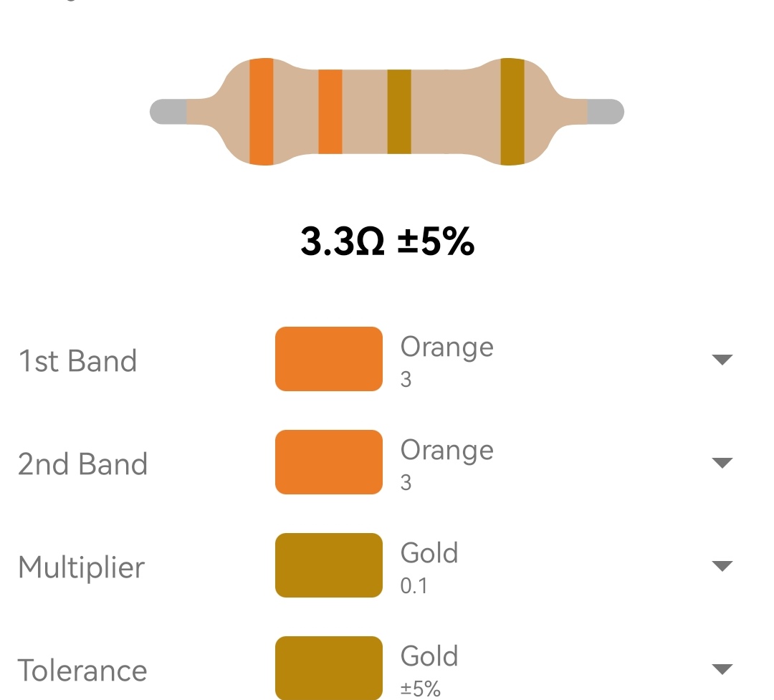Click the Multiplier label text
This screenshot has height=700, width=774.
coord(82,567)
